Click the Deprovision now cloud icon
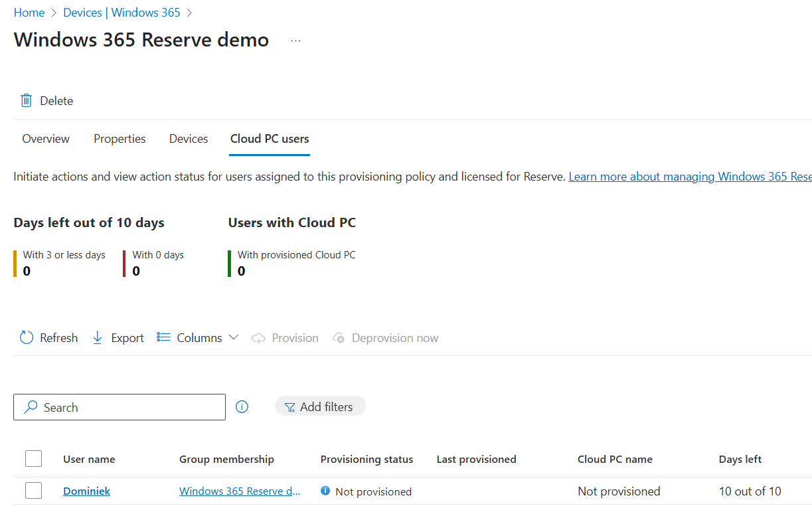 [x=339, y=338]
